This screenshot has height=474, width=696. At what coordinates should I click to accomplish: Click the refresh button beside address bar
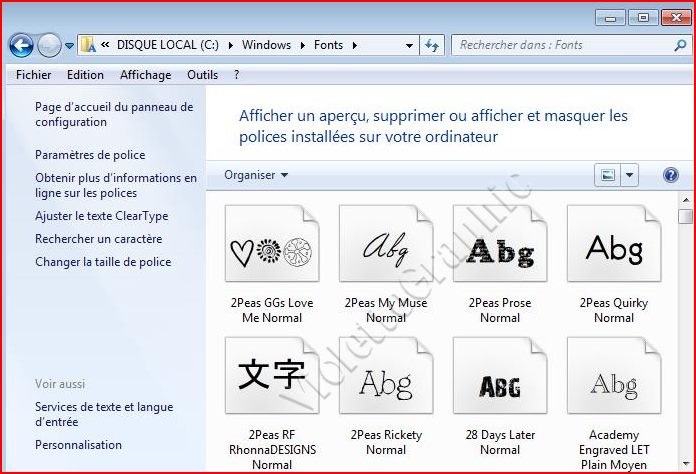coord(432,45)
